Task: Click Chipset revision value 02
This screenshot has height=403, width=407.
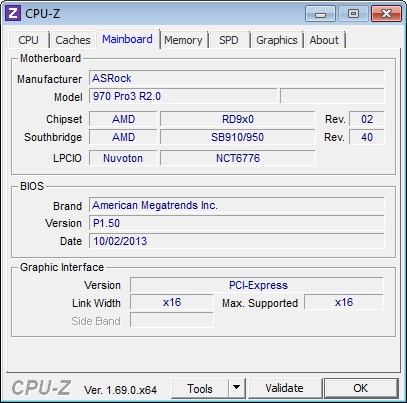Action: [x=367, y=119]
